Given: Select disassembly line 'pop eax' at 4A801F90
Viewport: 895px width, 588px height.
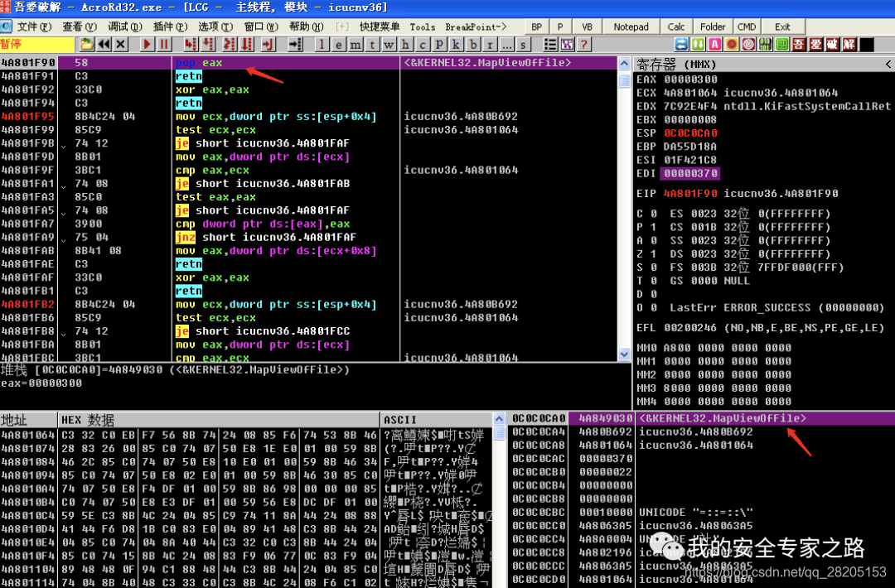Looking at the screenshot, I should click(308, 63).
